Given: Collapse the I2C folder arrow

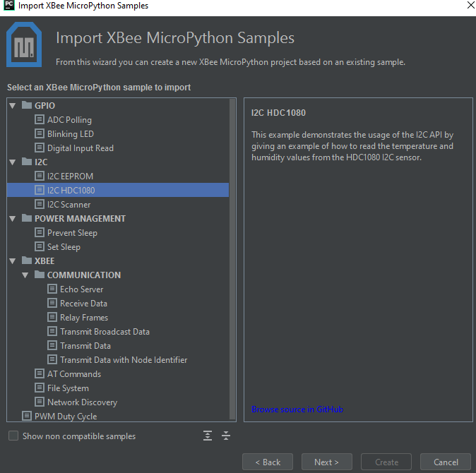Looking at the screenshot, I should click(x=13, y=162).
